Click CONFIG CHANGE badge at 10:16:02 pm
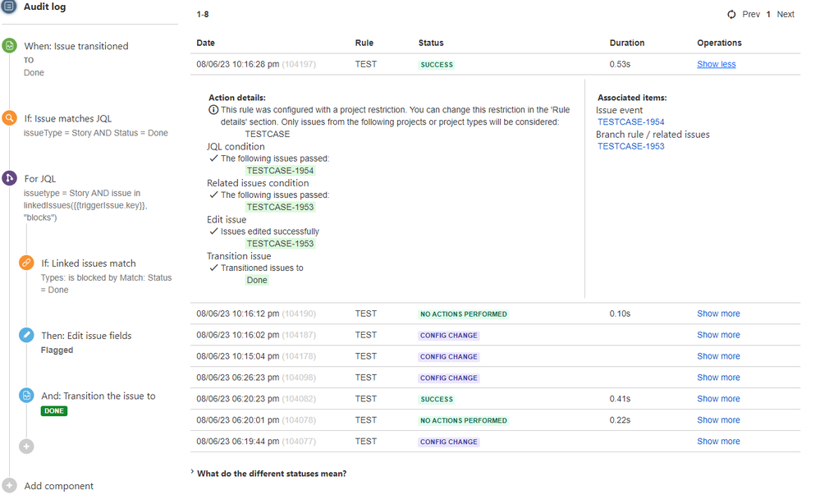 (x=449, y=336)
